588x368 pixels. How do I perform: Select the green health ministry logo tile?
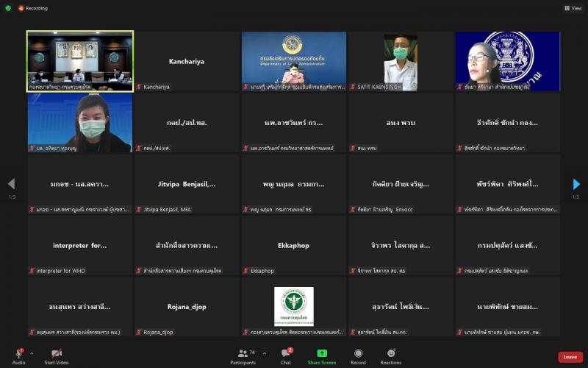pyautogui.click(x=293, y=307)
